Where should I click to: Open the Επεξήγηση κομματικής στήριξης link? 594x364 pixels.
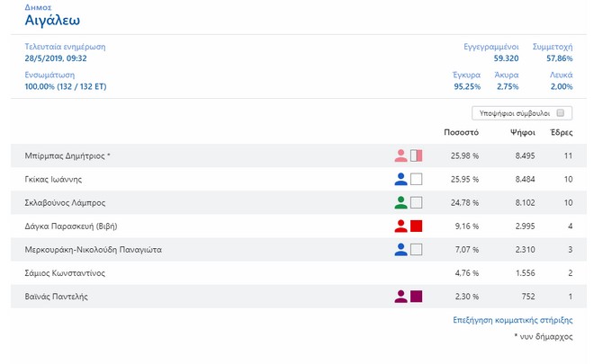coord(512,319)
